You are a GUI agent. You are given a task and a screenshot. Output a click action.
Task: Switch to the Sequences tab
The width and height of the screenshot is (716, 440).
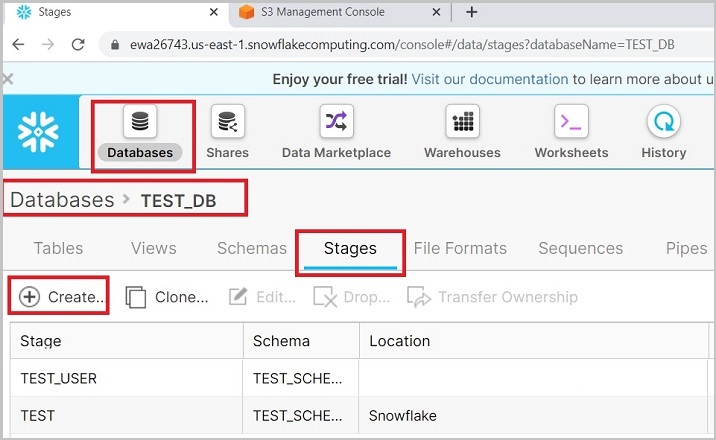(x=580, y=248)
